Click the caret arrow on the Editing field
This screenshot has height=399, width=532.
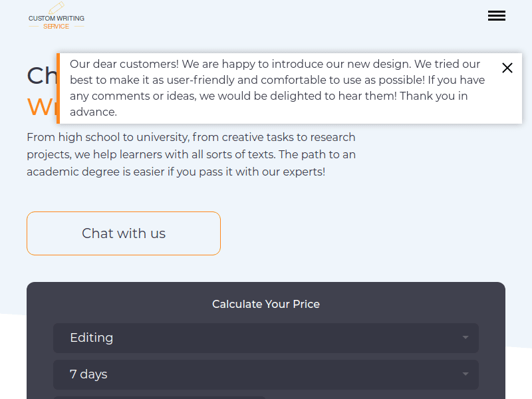465,338
